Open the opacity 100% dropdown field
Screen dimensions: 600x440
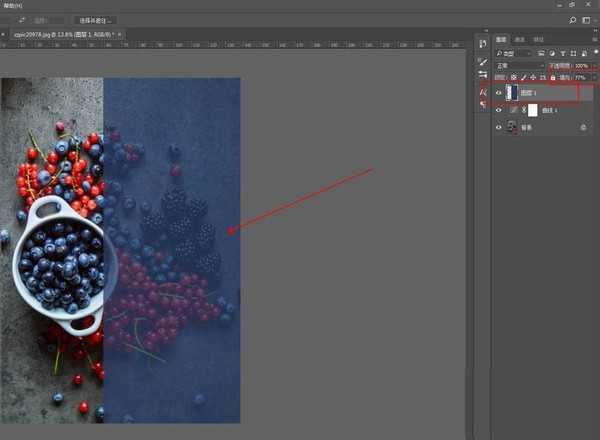[582, 65]
